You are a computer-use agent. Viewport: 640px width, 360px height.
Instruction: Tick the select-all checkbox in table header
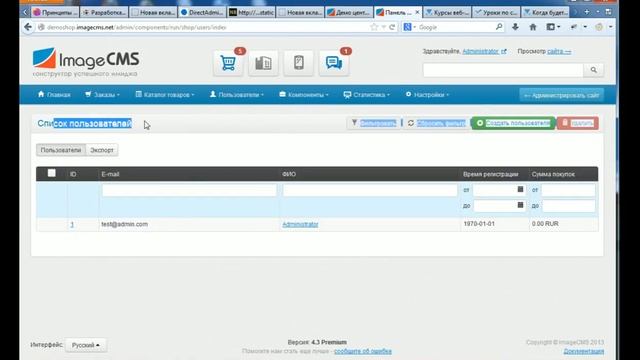click(51, 173)
